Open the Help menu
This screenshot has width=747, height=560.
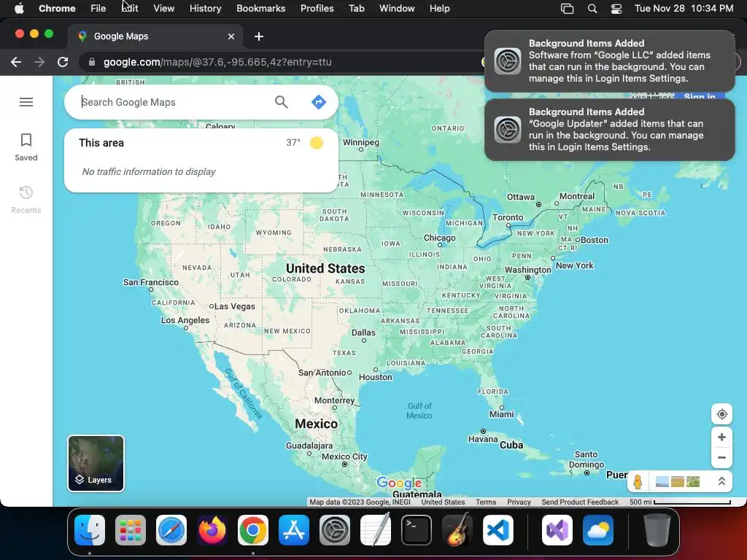click(x=439, y=8)
